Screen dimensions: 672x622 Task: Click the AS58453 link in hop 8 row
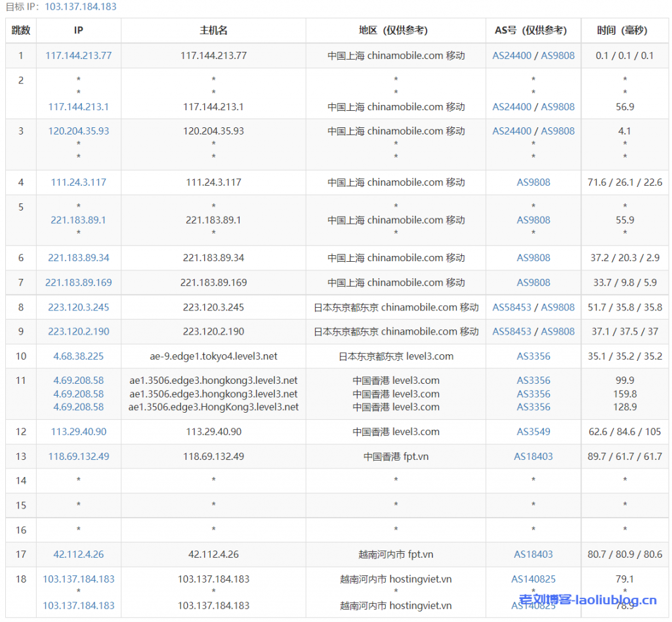[x=512, y=307]
